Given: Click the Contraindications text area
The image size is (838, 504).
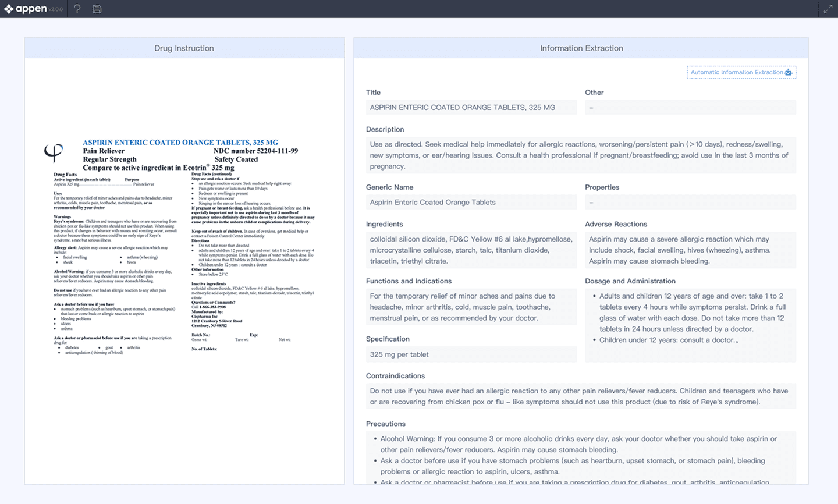Looking at the screenshot, I should pos(580,396).
